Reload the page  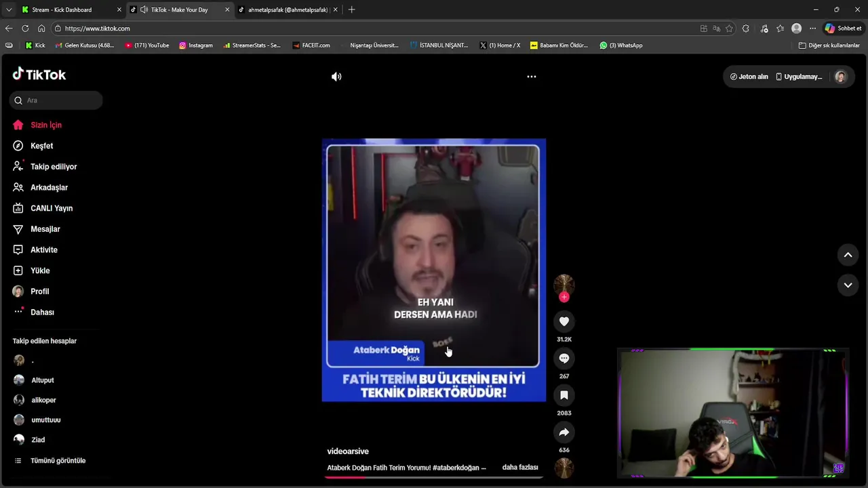(x=25, y=28)
